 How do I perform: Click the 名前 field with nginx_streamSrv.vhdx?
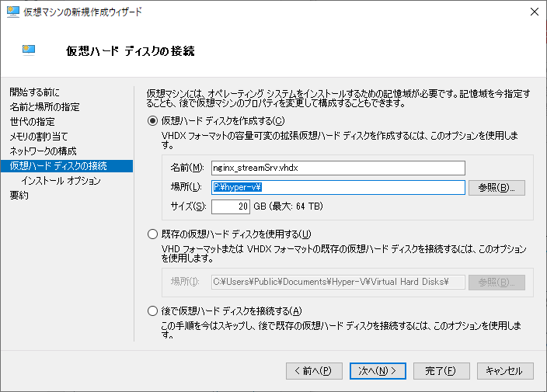click(x=337, y=168)
